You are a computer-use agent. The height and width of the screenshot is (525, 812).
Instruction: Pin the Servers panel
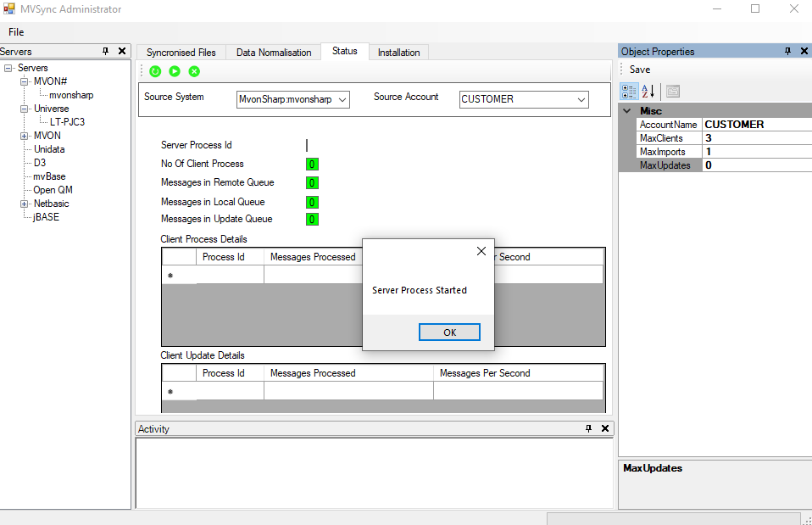(106, 51)
